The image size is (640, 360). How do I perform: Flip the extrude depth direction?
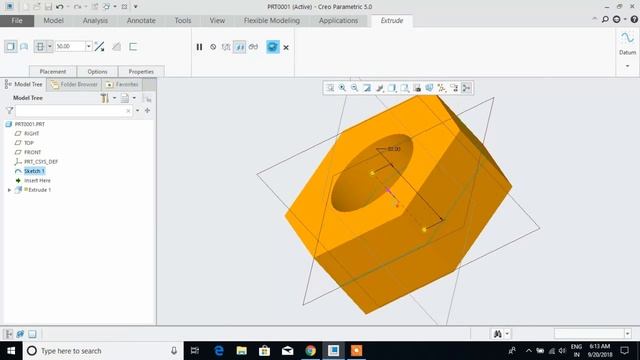99,47
